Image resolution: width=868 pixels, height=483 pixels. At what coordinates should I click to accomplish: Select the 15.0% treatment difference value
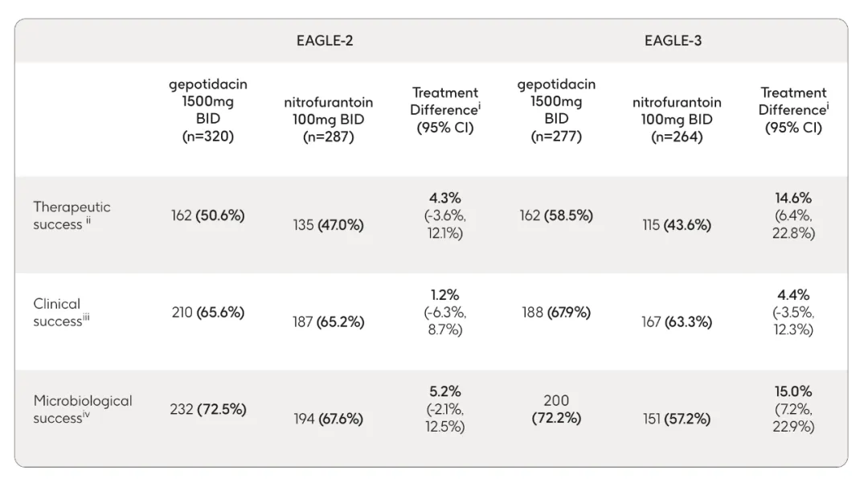click(792, 391)
